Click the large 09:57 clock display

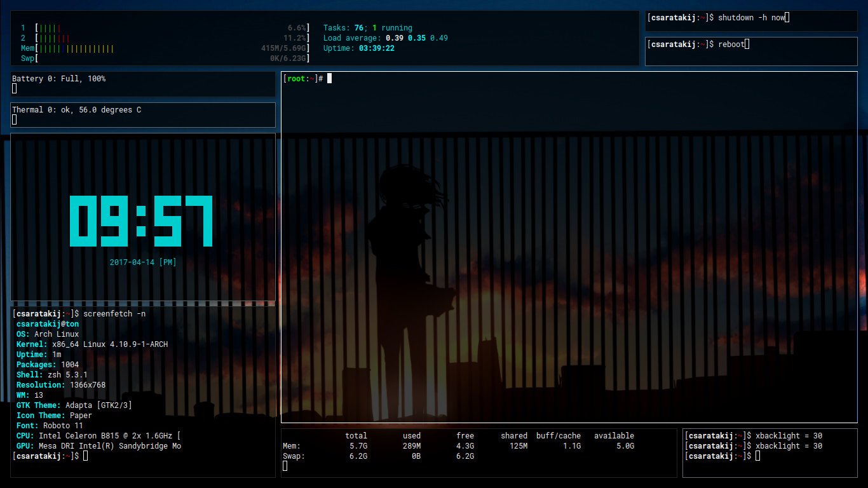[140, 220]
